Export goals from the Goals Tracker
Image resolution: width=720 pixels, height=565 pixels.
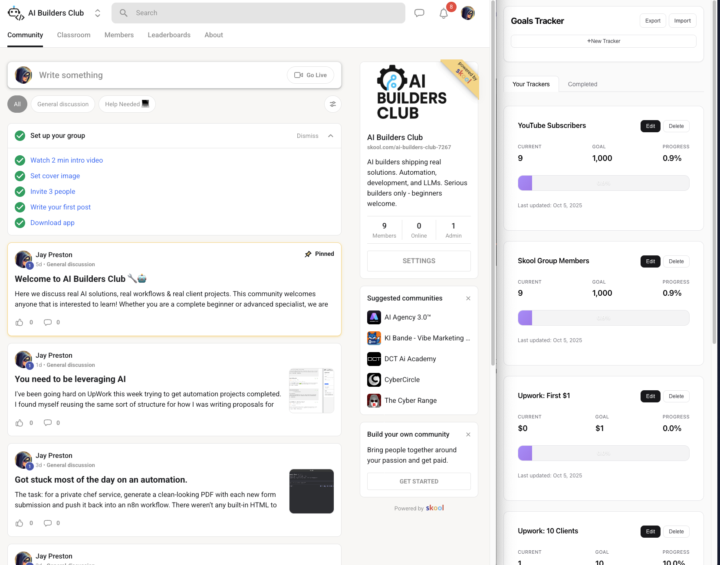(x=652, y=21)
